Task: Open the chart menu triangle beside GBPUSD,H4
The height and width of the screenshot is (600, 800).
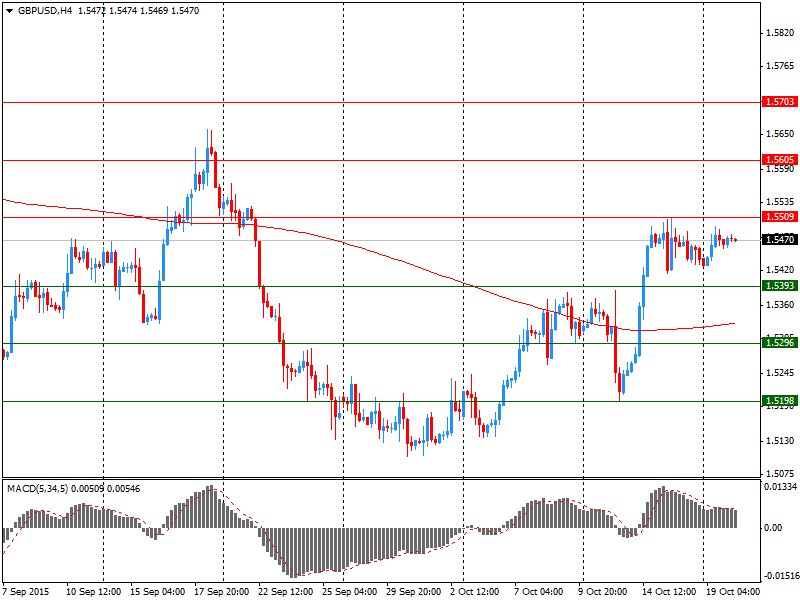Action: click(x=9, y=11)
